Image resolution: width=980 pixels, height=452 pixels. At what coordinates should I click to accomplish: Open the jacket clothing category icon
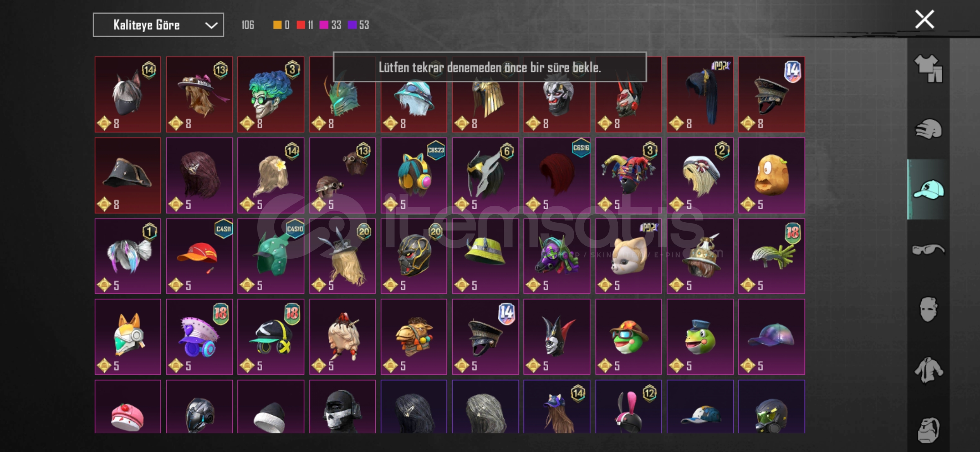point(928,370)
